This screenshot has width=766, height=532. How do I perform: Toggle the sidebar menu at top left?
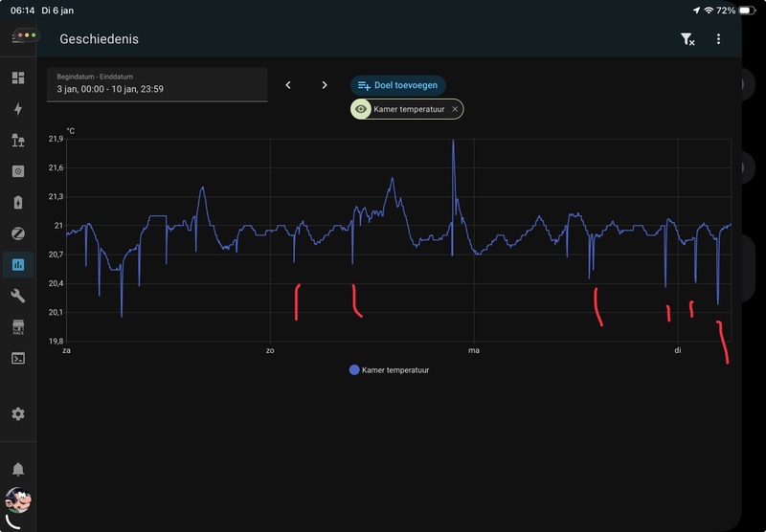[23, 36]
